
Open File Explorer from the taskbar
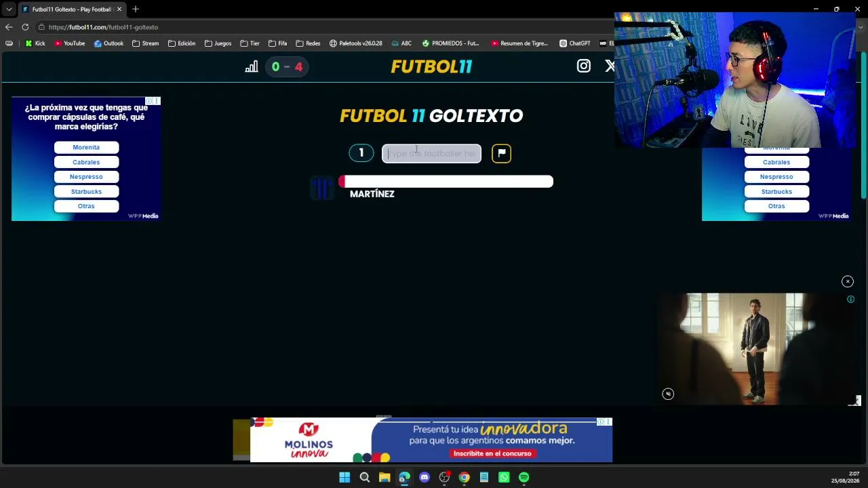384,477
